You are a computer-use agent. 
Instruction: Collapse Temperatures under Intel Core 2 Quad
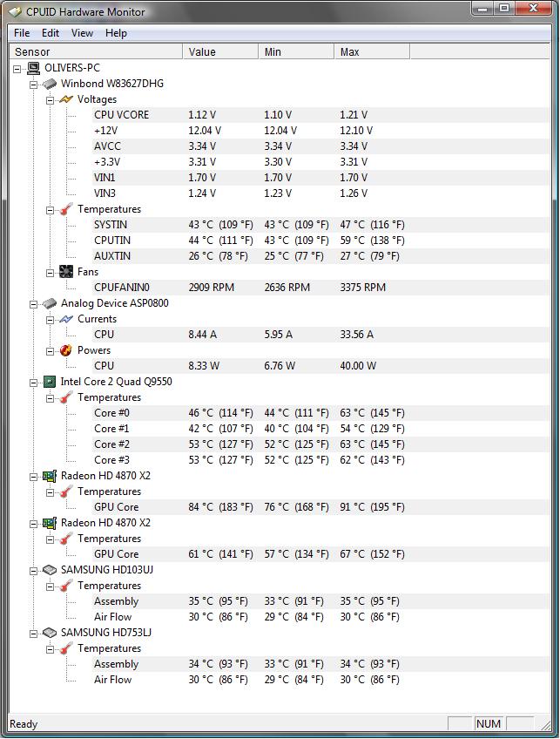pos(50,399)
